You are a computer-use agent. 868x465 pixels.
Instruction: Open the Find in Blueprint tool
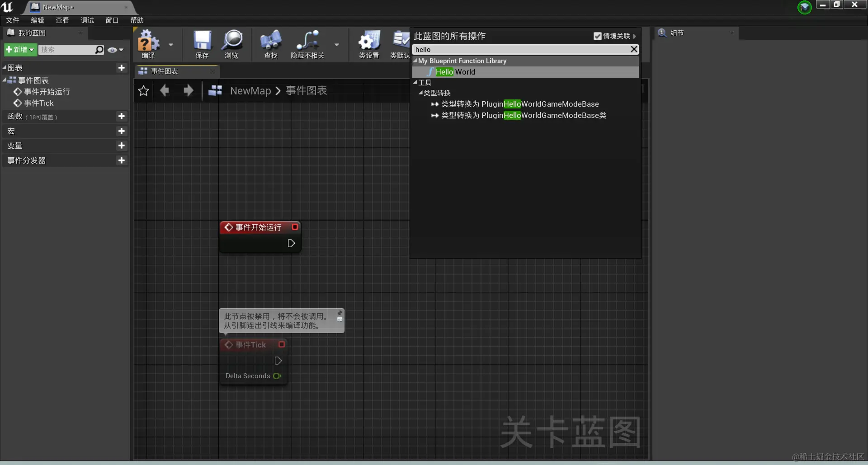pyautogui.click(x=270, y=43)
